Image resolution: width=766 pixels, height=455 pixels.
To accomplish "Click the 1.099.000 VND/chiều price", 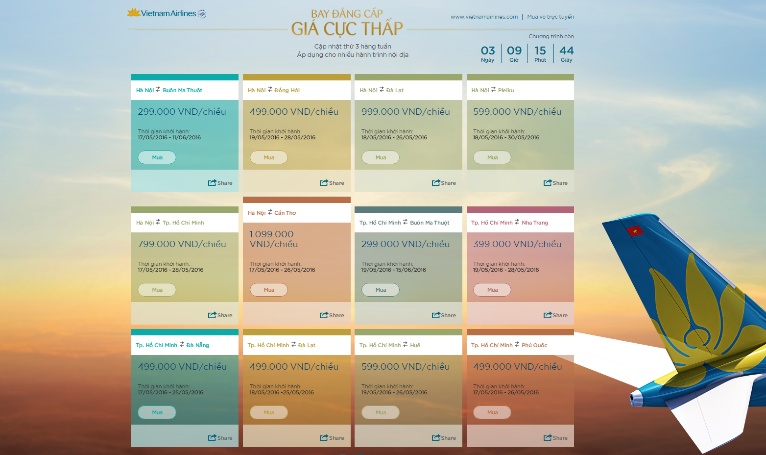I will pyautogui.click(x=274, y=239).
